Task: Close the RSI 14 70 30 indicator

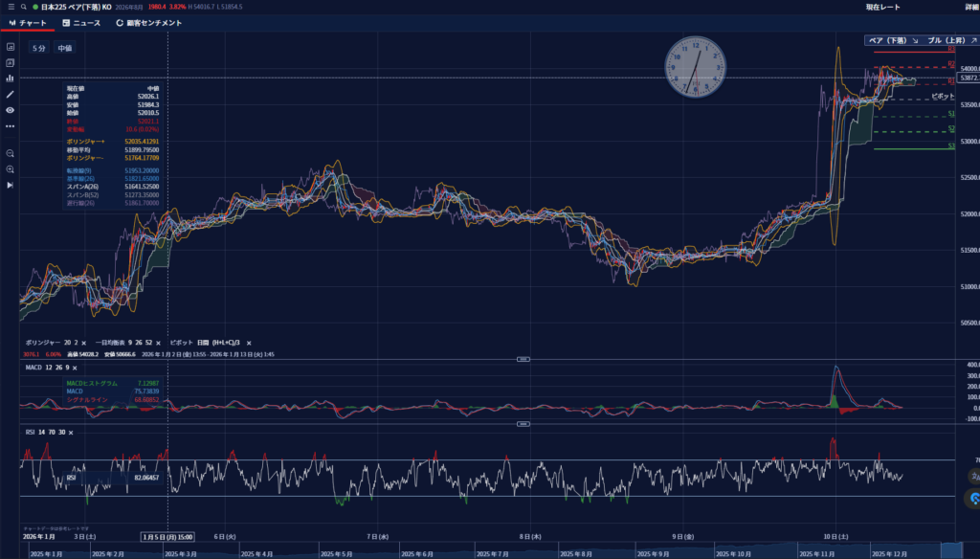Action: (x=70, y=432)
